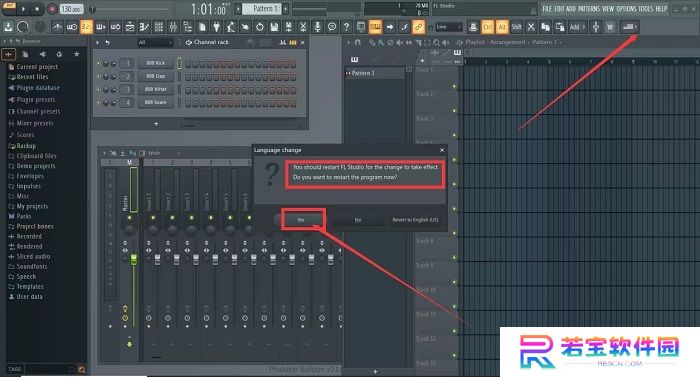Open the Pattern 1 selector

(262, 8)
